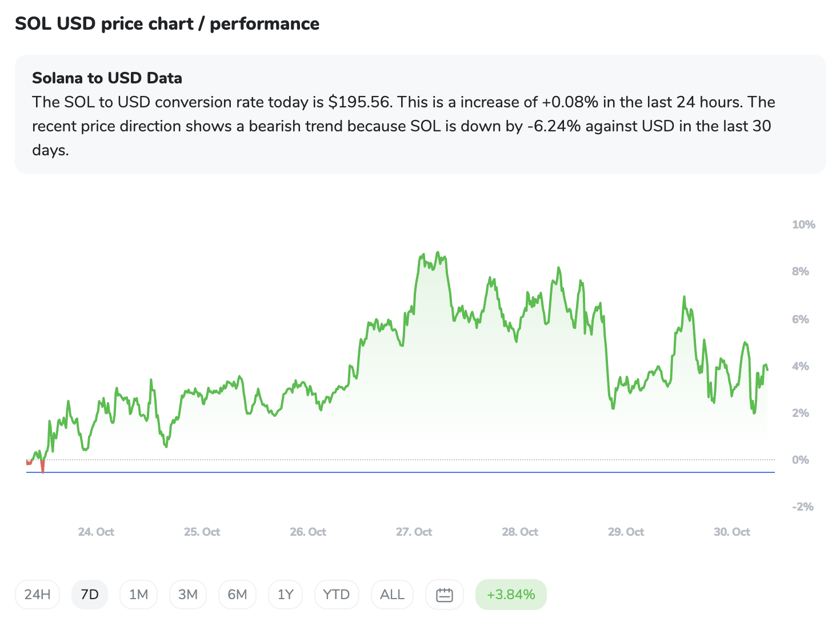Click the 27. Oct date label
Image resolution: width=840 pixels, height=626 pixels.
[414, 532]
